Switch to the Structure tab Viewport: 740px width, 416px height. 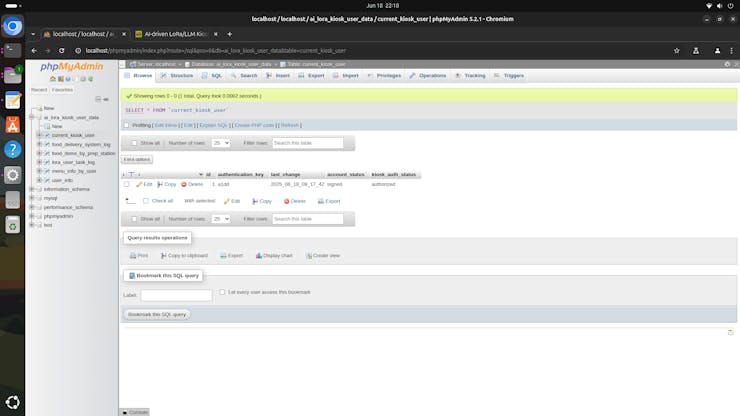[177, 76]
